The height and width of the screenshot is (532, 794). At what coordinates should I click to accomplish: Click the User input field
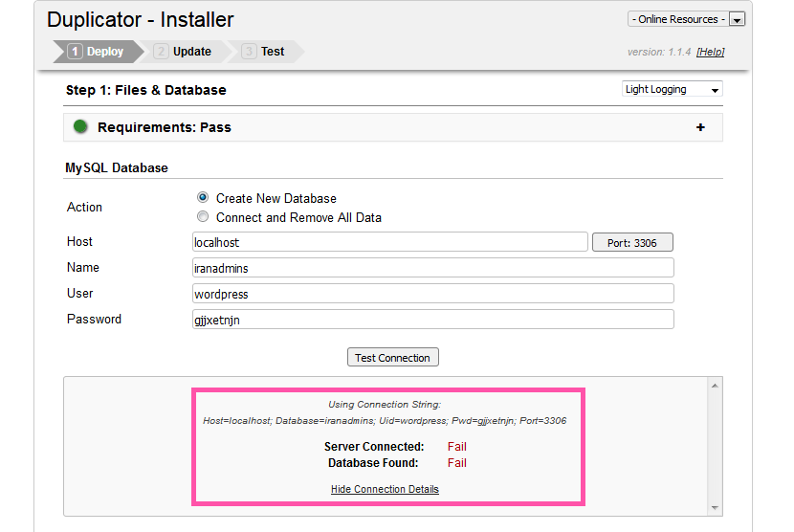click(433, 294)
